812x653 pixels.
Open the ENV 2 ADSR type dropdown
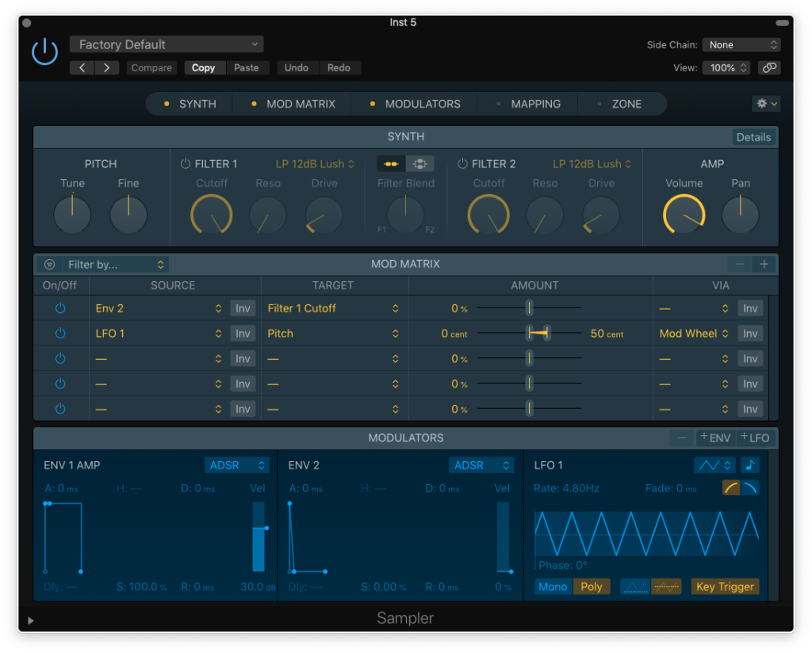tap(481, 465)
